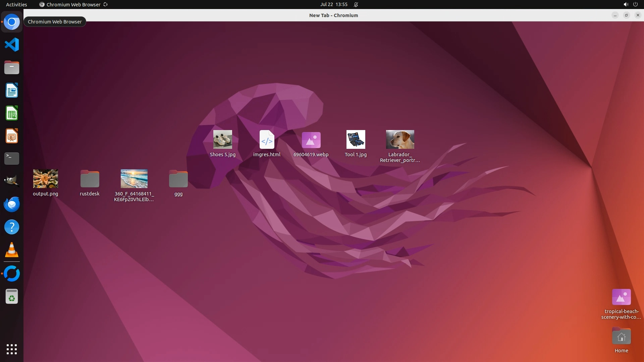Open the Trash icon in dock
The width and height of the screenshot is (644, 362).
[x=12, y=297]
